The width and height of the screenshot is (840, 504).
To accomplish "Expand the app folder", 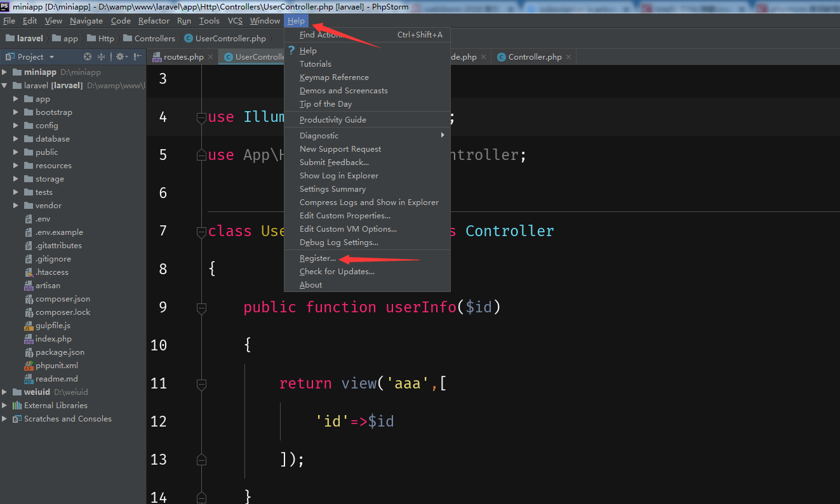I will pyautogui.click(x=17, y=99).
